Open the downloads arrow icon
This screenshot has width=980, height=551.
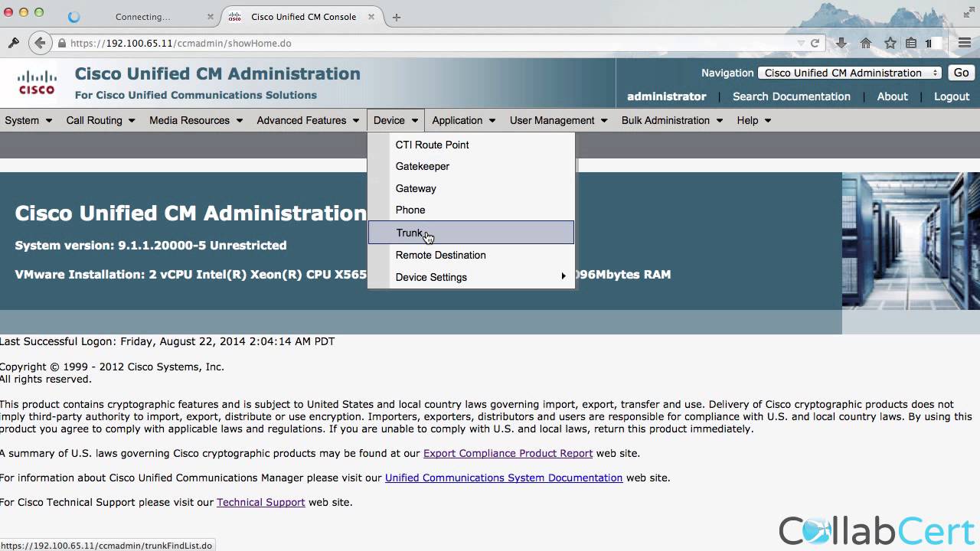[x=841, y=44]
